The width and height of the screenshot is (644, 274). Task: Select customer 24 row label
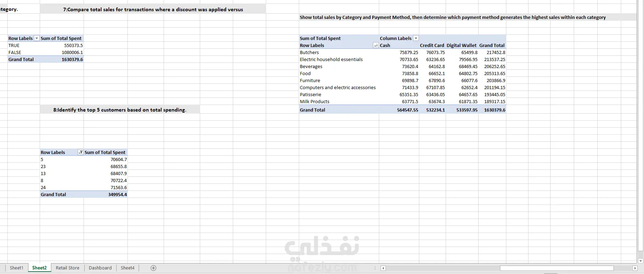tap(62, 187)
